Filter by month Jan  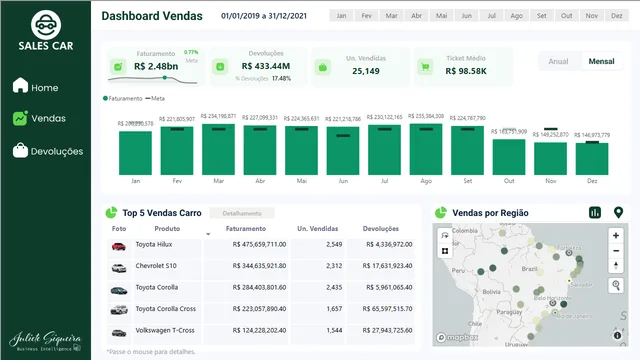pos(341,16)
